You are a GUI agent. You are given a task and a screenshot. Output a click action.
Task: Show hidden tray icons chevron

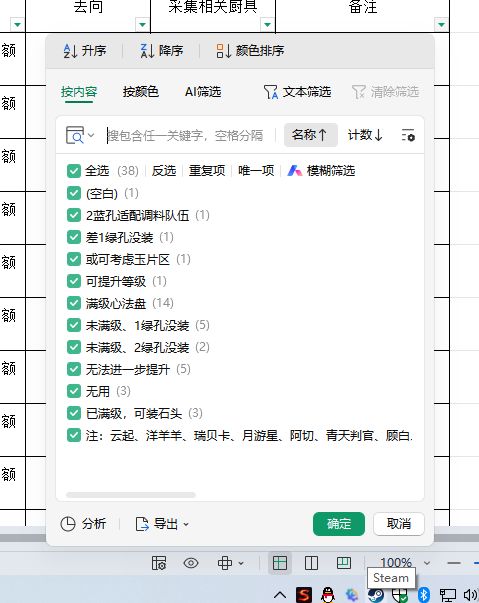coord(280,595)
